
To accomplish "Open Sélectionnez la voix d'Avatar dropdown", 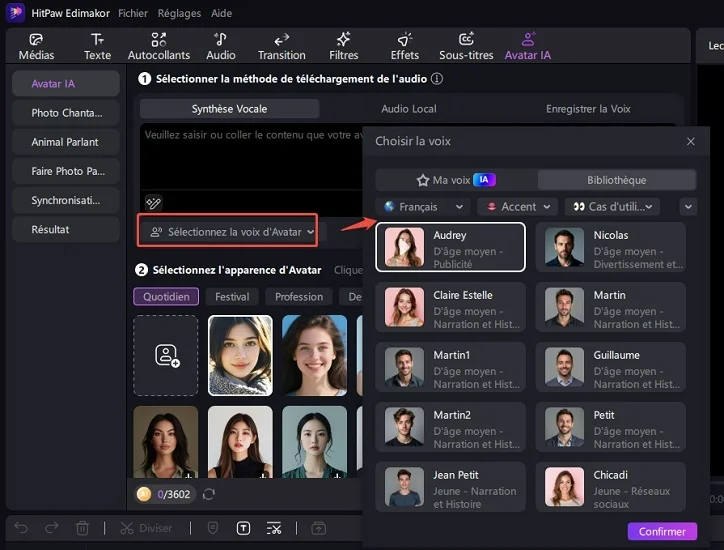I will coord(228,232).
